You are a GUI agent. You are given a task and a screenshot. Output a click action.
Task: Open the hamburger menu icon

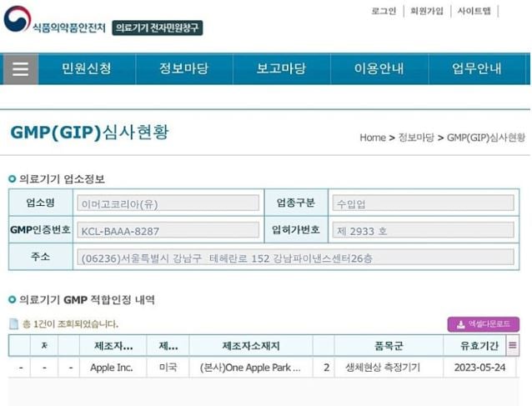tap(20, 69)
